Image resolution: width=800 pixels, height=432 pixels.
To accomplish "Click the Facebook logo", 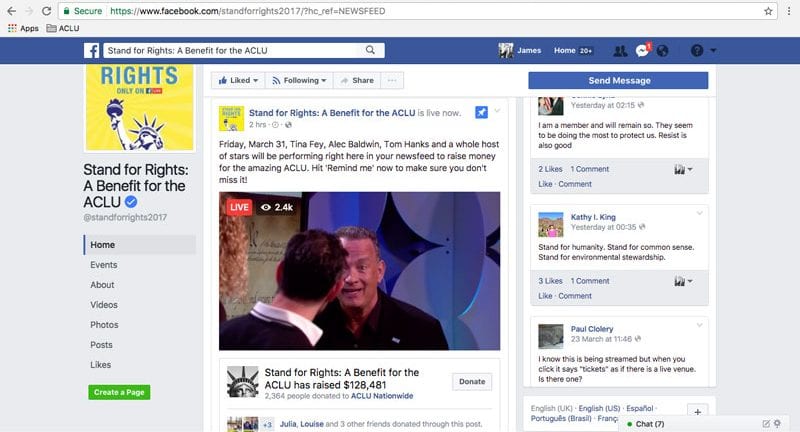I will tap(91, 51).
